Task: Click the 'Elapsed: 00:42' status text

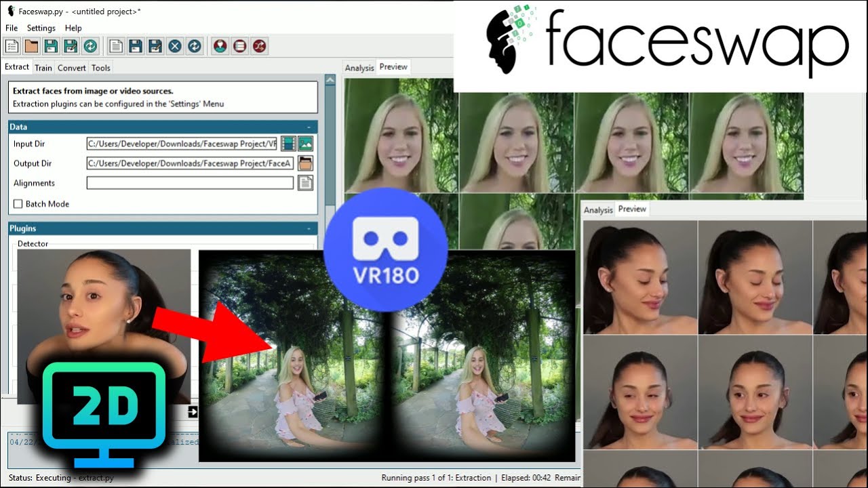Action: click(x=528, y=478)
